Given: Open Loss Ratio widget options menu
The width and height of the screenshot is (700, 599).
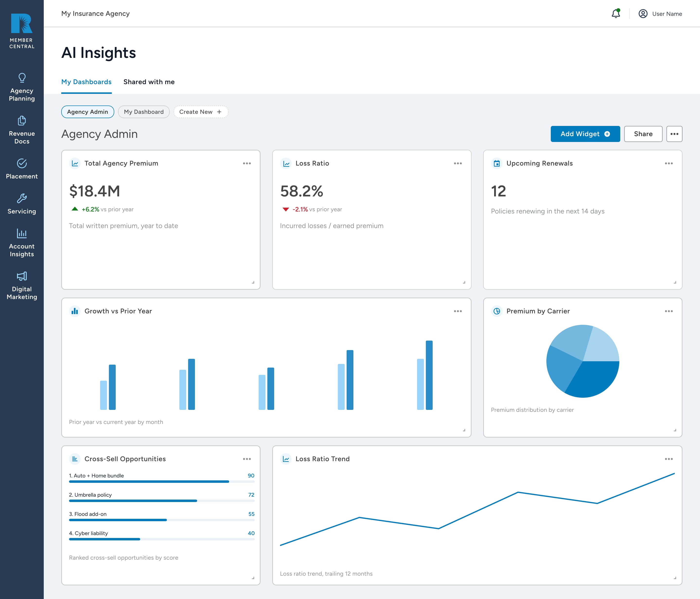Looking at the screenshot, I should click(x=458, y=164).
